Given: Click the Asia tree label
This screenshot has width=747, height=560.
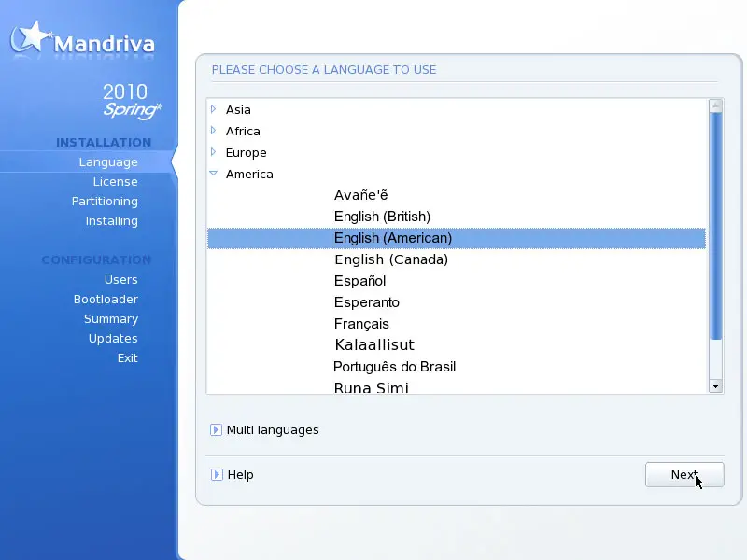Looking at the screenshot, I should [238, 109].
